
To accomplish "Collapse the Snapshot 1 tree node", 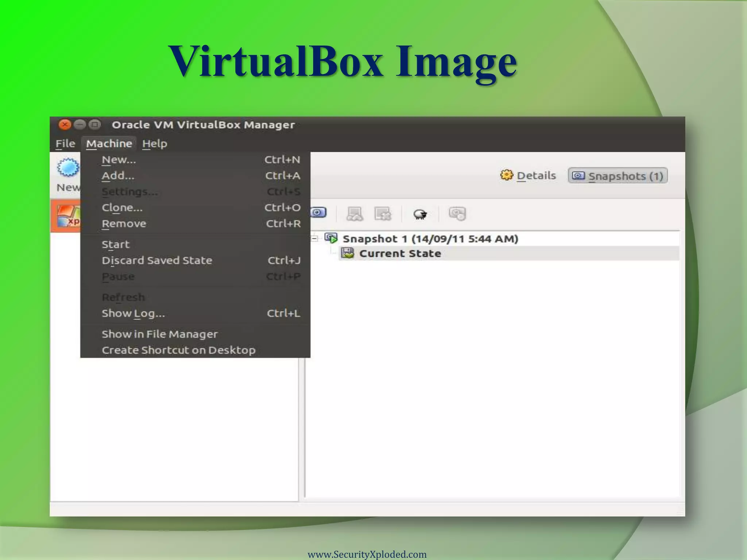I will point(314,239).
